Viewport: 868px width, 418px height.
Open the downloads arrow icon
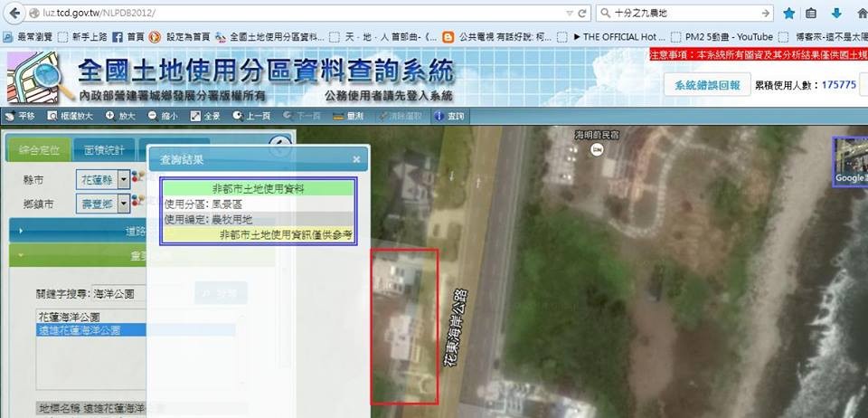coord(836,14)
